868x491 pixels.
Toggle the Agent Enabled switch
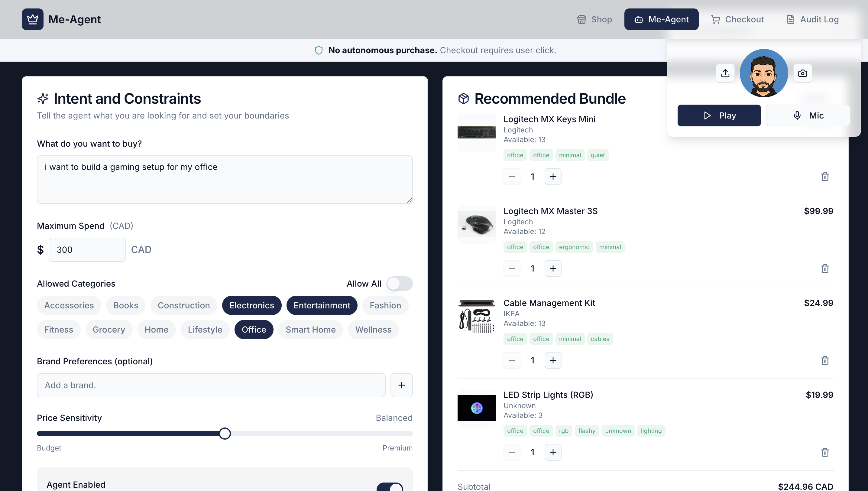coord(390,487)
